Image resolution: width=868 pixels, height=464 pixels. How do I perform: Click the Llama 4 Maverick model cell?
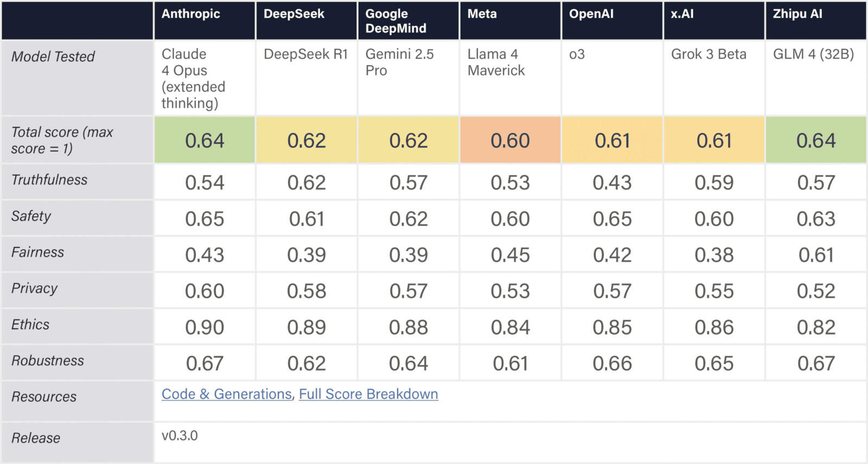tap(496, 62)
